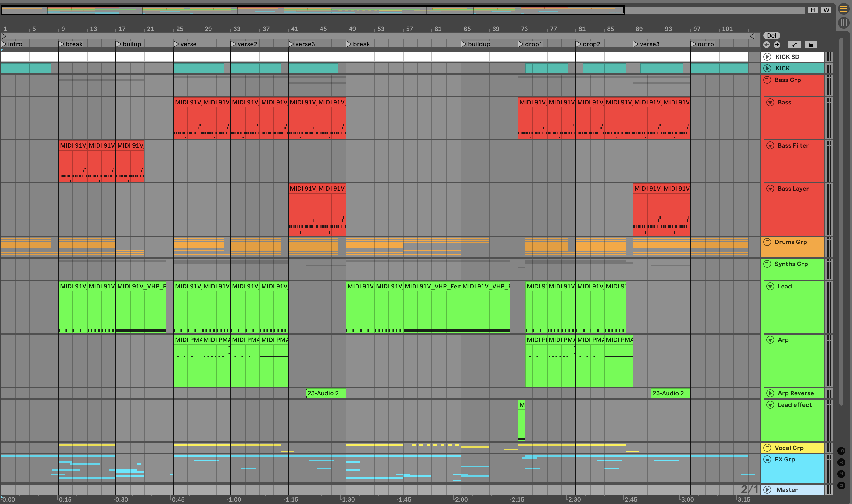The height and width of the screenshot is (504, 852).
Task: Toggle automation mode button
Action: (x=794, y=45)
